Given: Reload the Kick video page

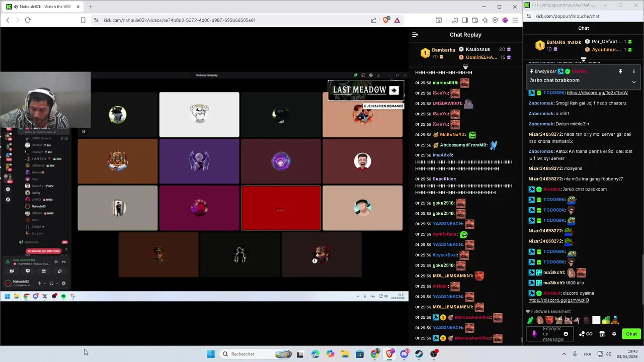Looking at the screenshot, I should (28, 20).
